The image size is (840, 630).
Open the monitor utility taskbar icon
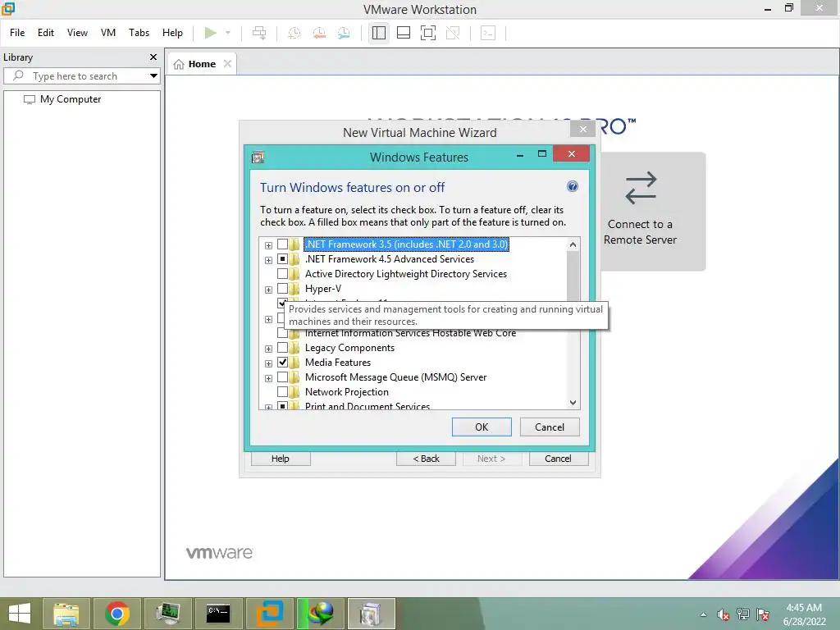pos(167,614)
